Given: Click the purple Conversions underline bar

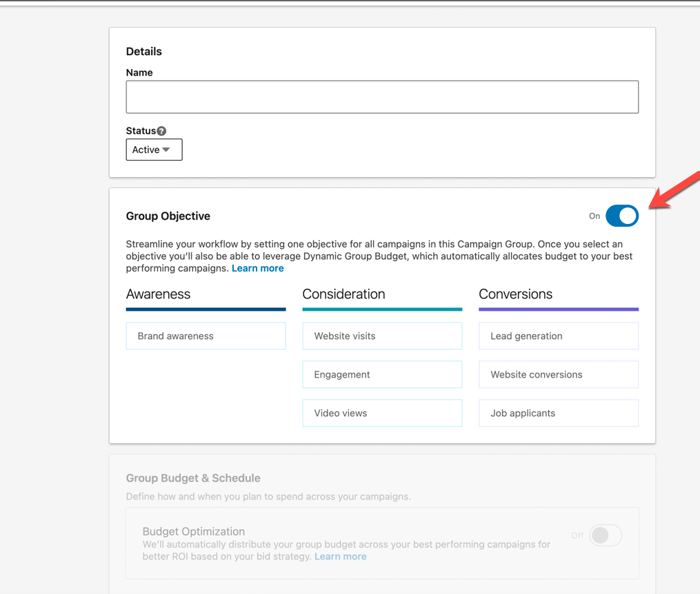Looking at the screenshot, I should click(x=559, y=309).
